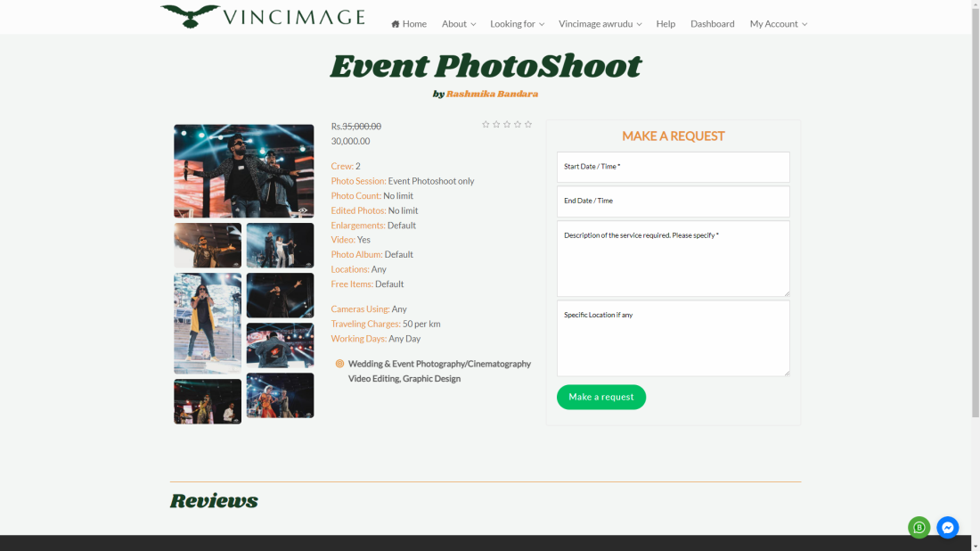Click the Video: Yes detail line
The image size is (980, 551).
tap(351, 240)
